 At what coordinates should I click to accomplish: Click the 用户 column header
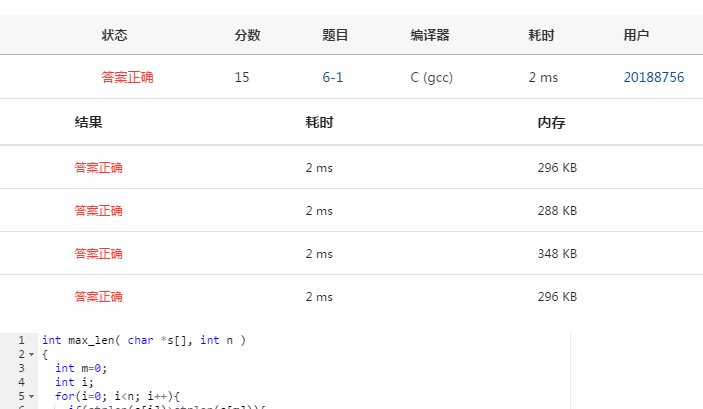636,35
